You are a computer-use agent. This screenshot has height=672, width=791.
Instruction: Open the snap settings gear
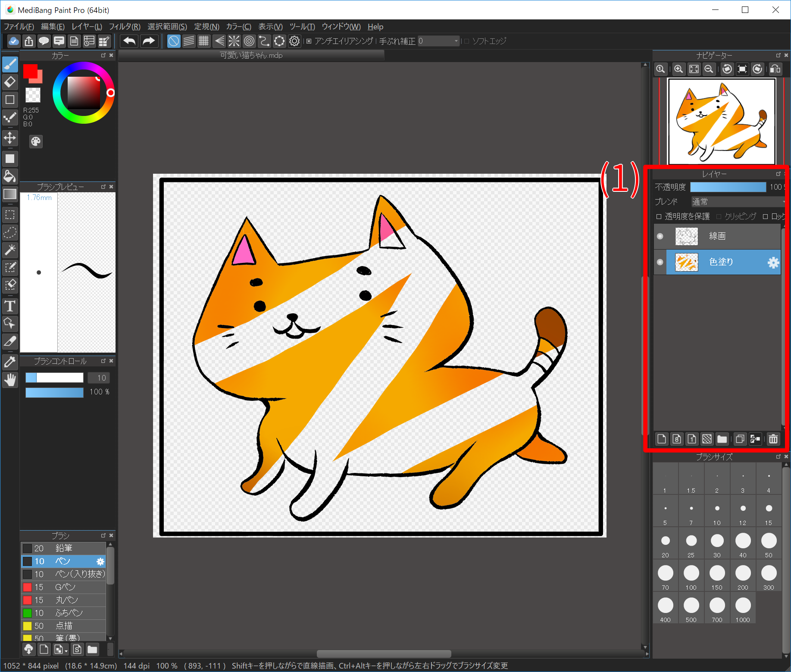pyautogui.click(x=294, y=41)
